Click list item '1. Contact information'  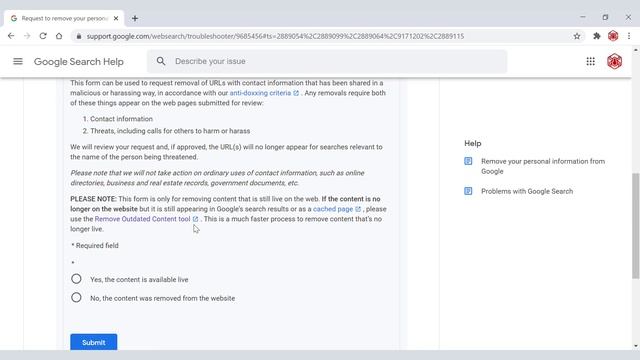pyautogui.click(x=118, y=119)
